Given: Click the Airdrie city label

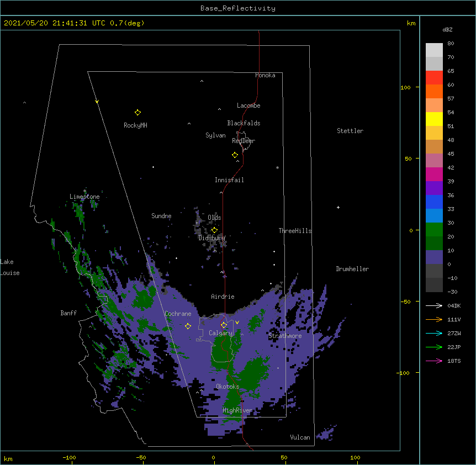Looking at the screenshot, I should pos(223,297).
